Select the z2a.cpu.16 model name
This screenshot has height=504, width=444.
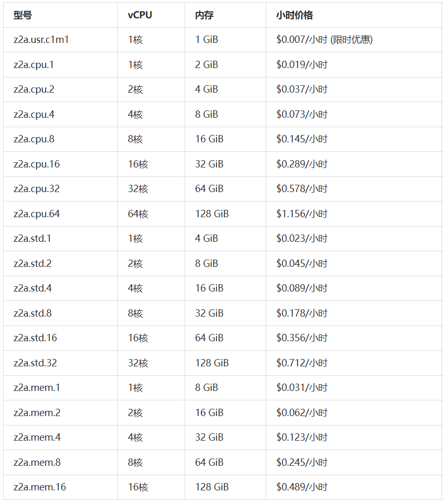tap(37, 164)
